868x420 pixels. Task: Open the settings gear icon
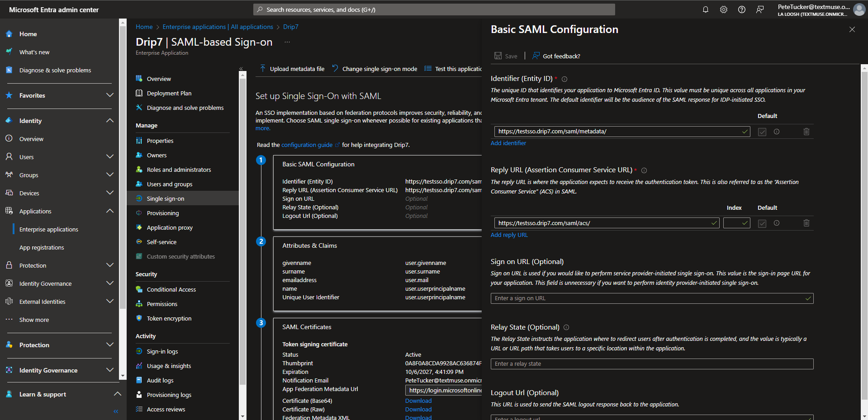(724, 9)
